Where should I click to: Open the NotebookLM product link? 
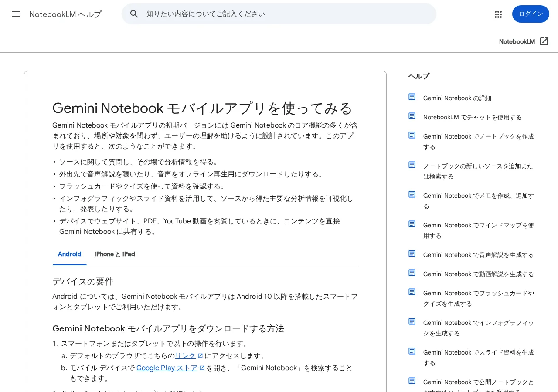517,41
